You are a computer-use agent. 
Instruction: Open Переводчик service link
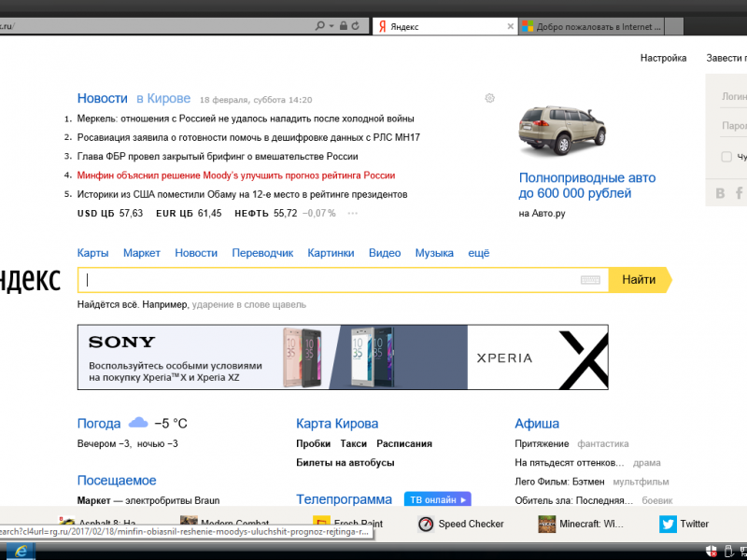point(262,253)
